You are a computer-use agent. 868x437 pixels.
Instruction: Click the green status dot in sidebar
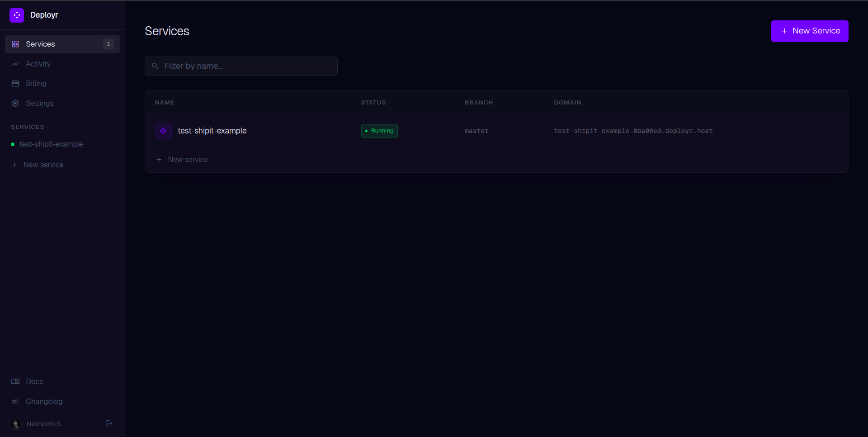click(13, 144)
